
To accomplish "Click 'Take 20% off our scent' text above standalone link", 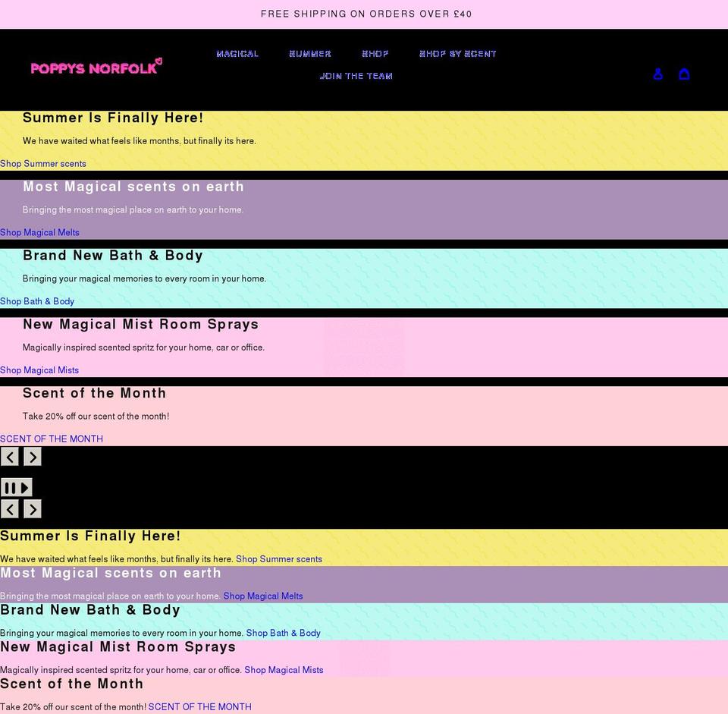I will coord(96,417).
